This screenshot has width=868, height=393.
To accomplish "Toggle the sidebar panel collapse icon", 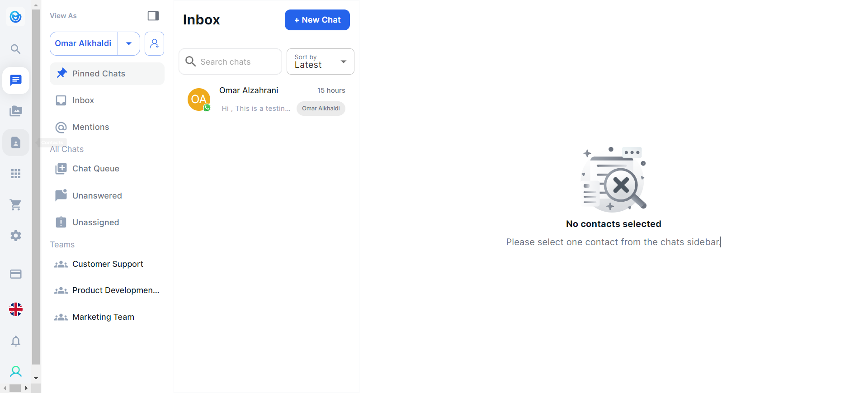I will pos(153,16).
